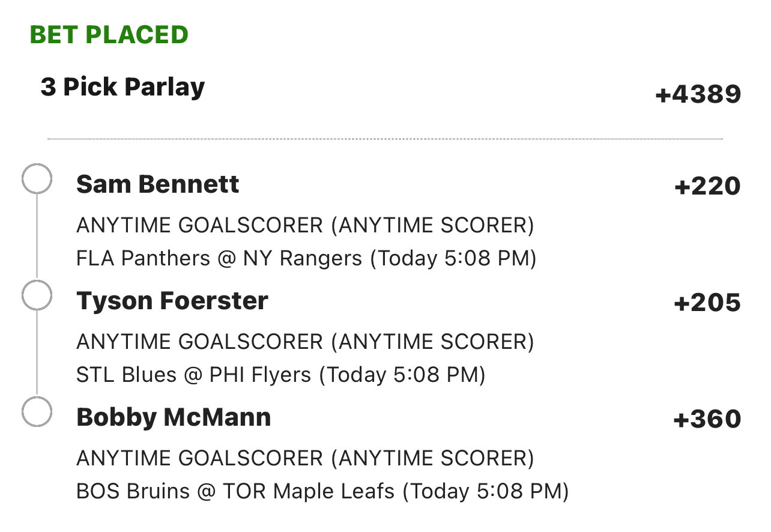Open the FLA Panthers @ NY Rangers game
The height and width of the screenshot is (532, 771).
[306, 258]
